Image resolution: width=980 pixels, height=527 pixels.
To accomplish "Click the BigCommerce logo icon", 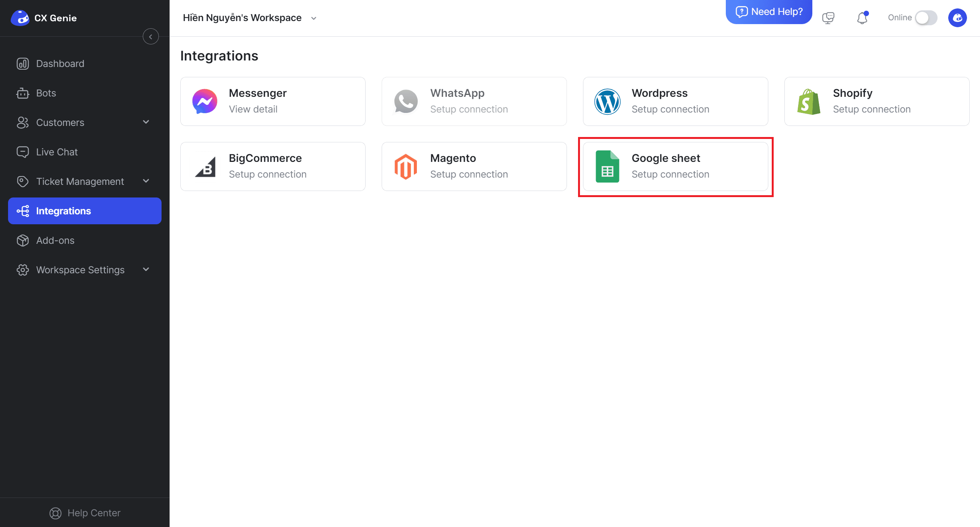I will tap(206, 166).
